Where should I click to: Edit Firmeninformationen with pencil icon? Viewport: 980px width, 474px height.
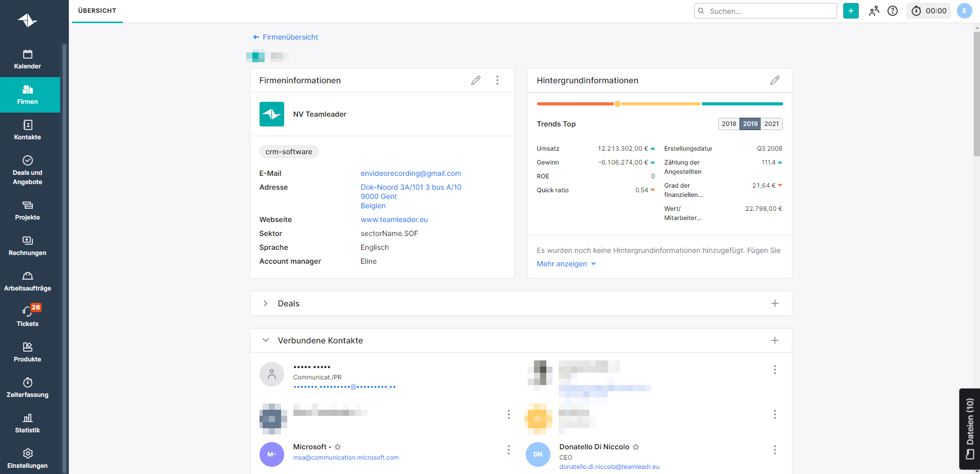pos(476,80)
